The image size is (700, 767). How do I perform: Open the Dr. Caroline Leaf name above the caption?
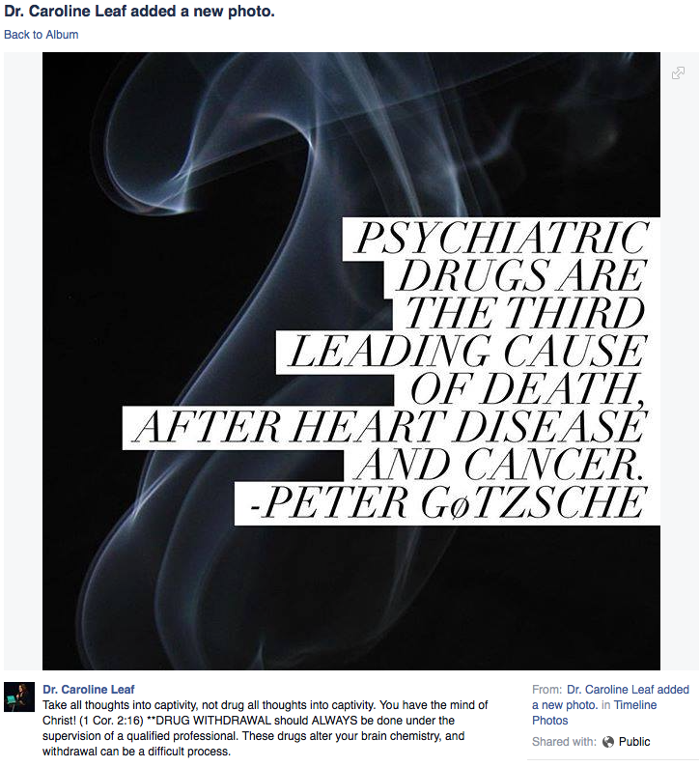[x=89, y=689]
